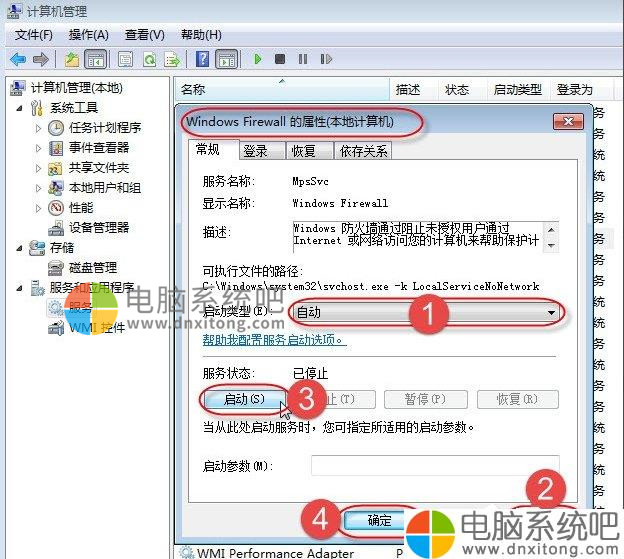Click the 启动参数(M) input field
This screenshot has width=624, height=559.
(x=435, y=466)
